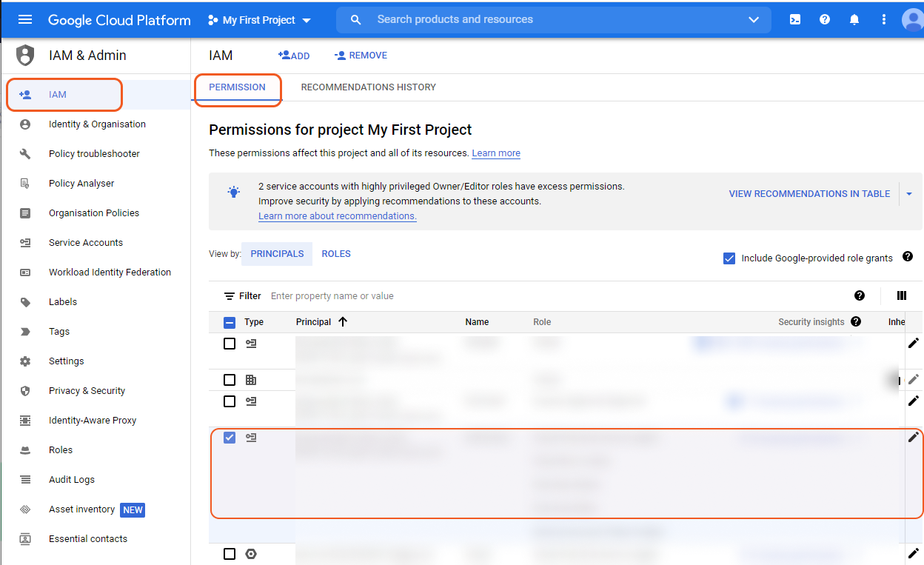Expand View Recommendations dropdown arrow
Screen dimensions: 924x565
pos(909,194)
